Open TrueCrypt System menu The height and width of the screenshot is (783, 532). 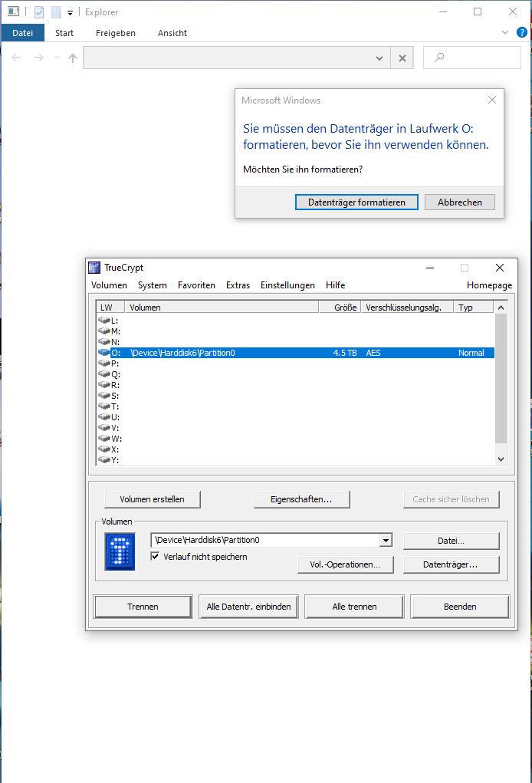[153, 285]
